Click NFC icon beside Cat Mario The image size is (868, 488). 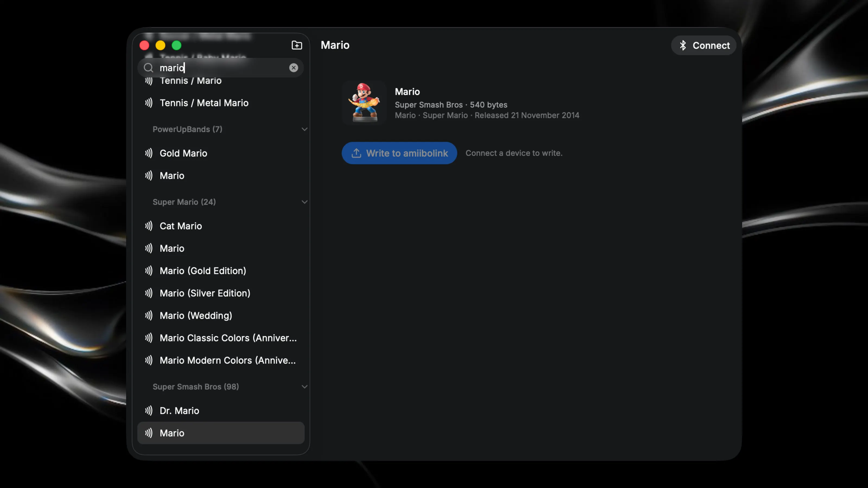149,226
